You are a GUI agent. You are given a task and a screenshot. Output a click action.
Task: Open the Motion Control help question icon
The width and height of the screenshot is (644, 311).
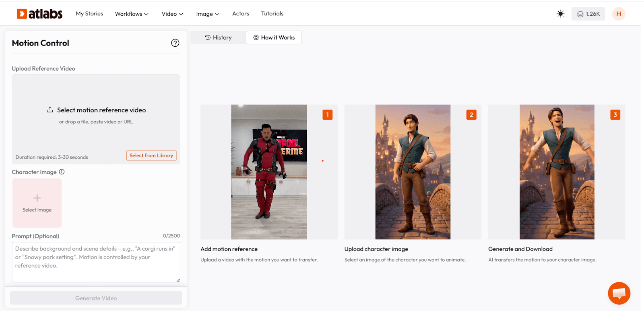[x=175, y=43]
